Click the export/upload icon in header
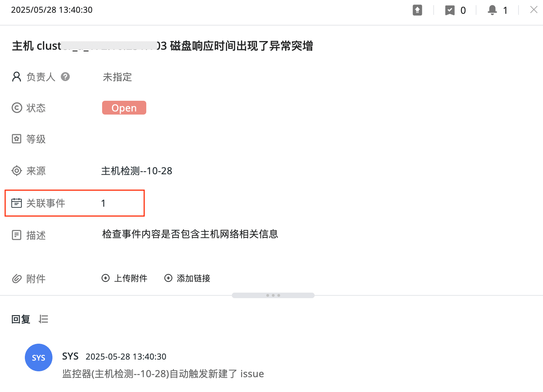543x392 pixels. pyautogui.click(x=417, y=10)
